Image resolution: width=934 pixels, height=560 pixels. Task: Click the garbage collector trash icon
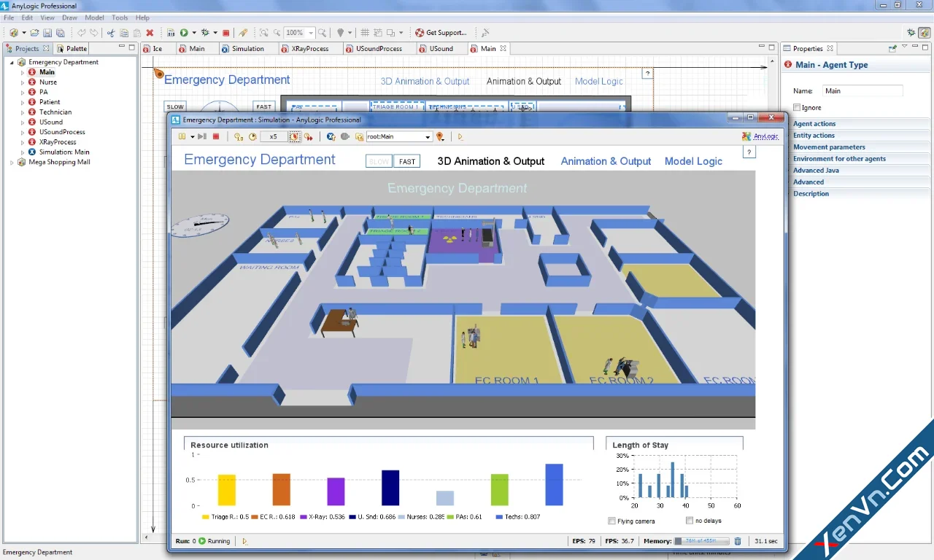(x=738, y=541)
